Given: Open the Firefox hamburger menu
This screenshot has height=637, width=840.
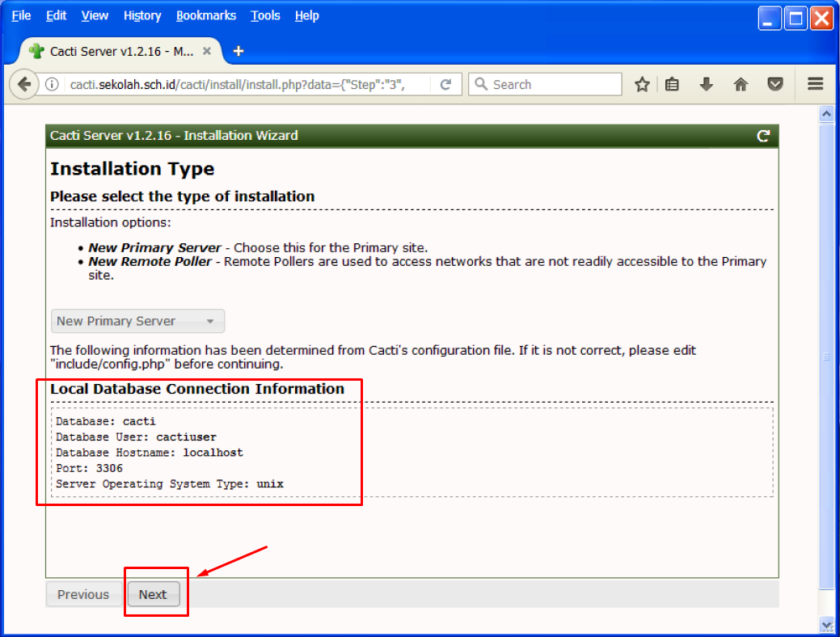Looking at the screenshot, I should pos(815,84).
